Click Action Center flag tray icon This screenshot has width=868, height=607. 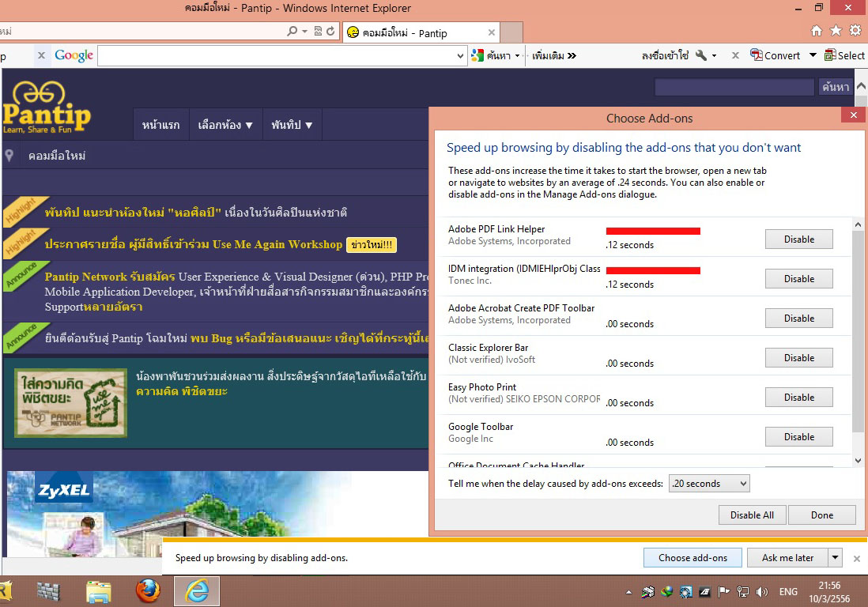tap(723, 592)
